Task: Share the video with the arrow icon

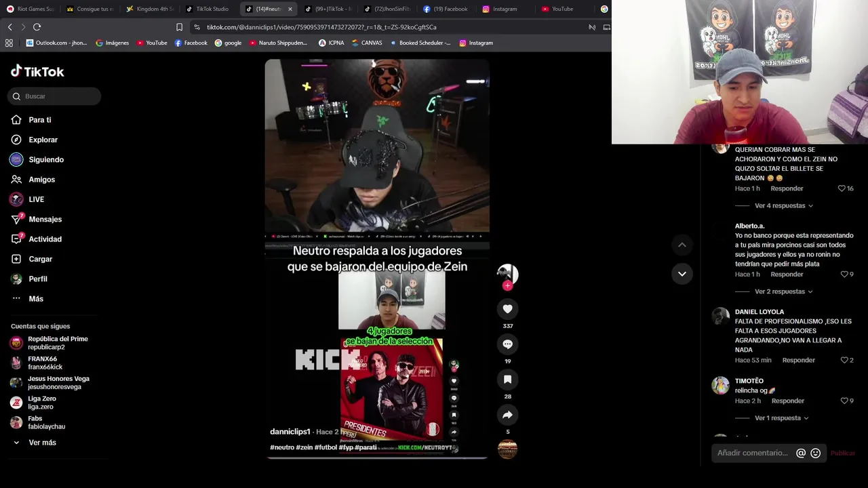Action: click(x=507, y=415)
